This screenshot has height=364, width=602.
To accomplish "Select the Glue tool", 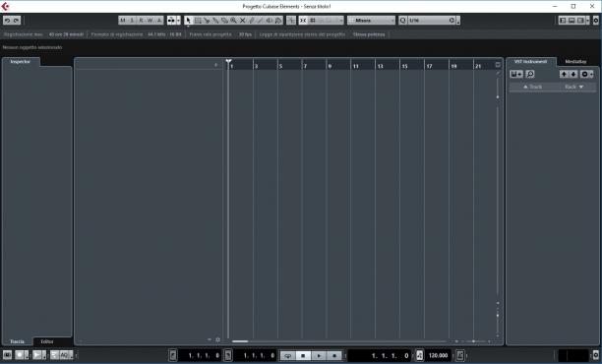I will click(215, 21).
